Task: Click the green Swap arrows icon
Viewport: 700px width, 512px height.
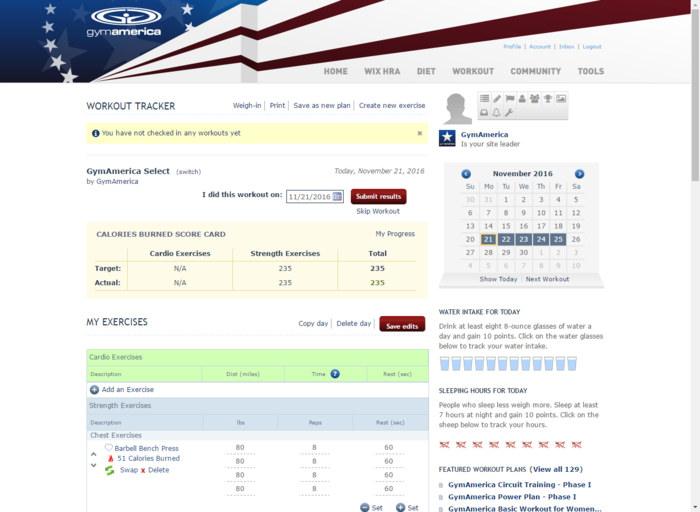Action: pos(110,470)
